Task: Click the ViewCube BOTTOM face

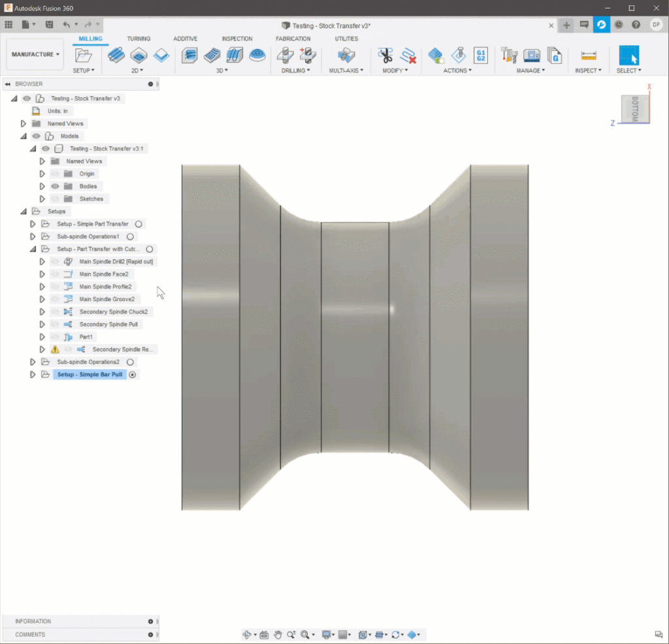Action: tap(635, 110)
